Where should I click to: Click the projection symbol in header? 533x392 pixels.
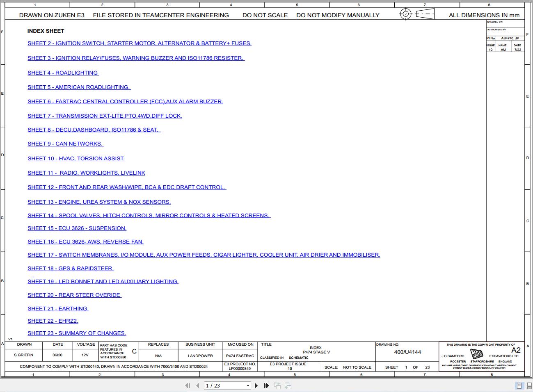417,14
